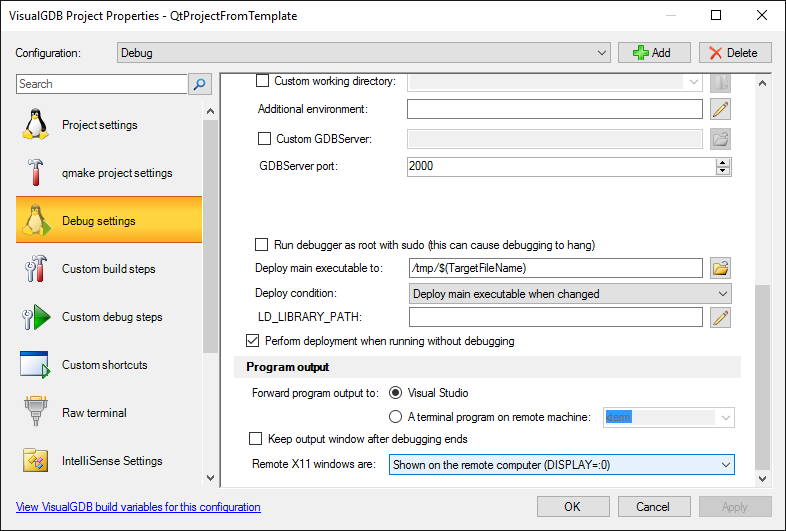Select terminal program on remote machine option
This screenshot has height=531, width=786.
(x=396, y=417)
